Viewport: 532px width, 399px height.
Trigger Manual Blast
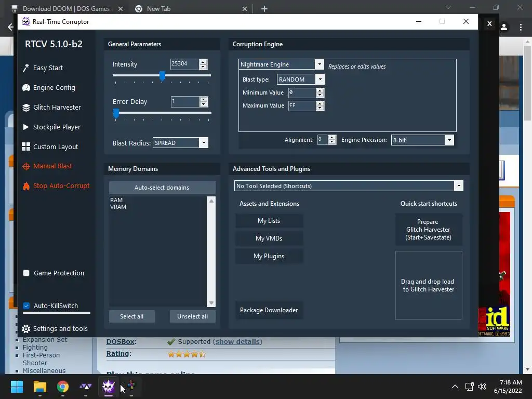click(52, 166)
